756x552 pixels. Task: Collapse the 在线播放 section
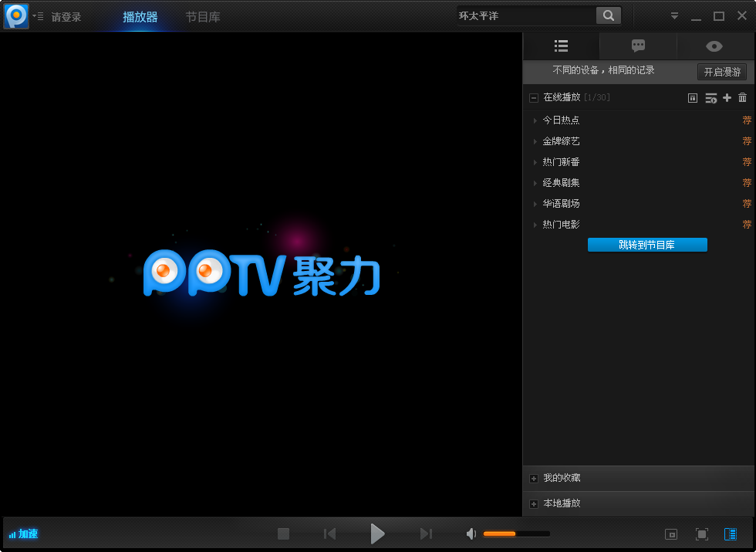(533, 97)
